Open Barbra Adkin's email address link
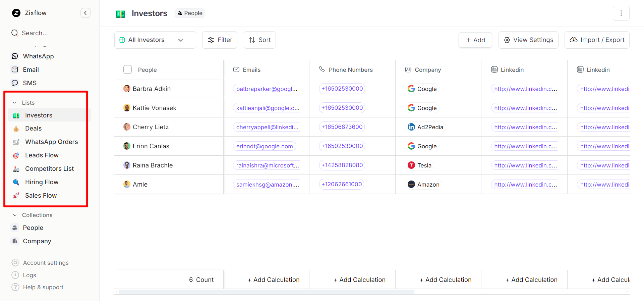Viewport: 644px width, 301px height. pos(267,89)
